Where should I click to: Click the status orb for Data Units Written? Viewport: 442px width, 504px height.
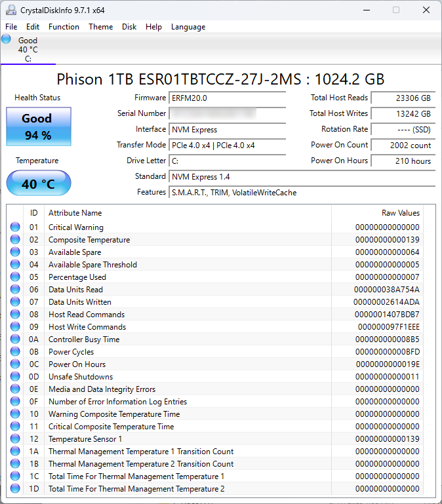pos(15,302)
